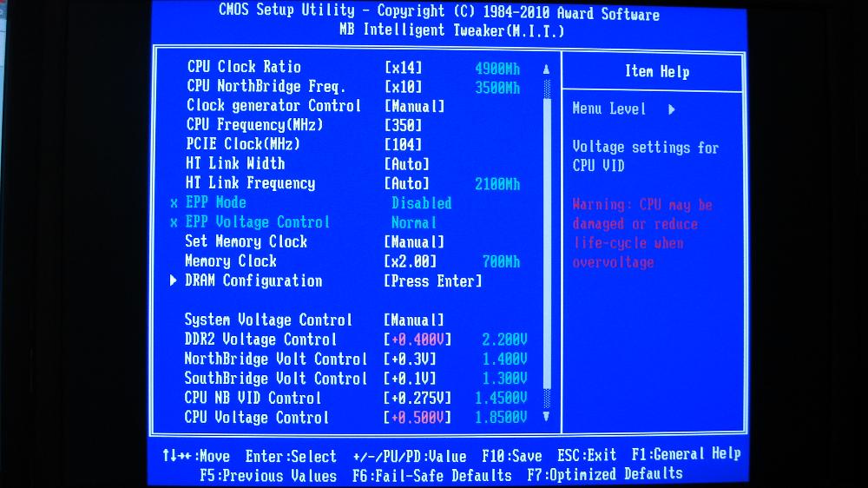The width and height of the screenshot is (868, 488).
Task: Click the 1.8500V CPU voltage readout
Action: click(x=501, y=417)
